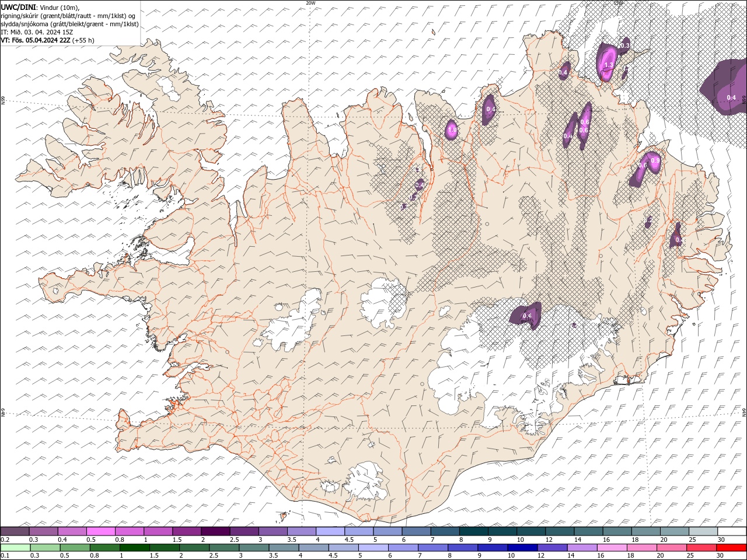Select the 'rigning/skúrir' legend description line

[x=69, y=15]
